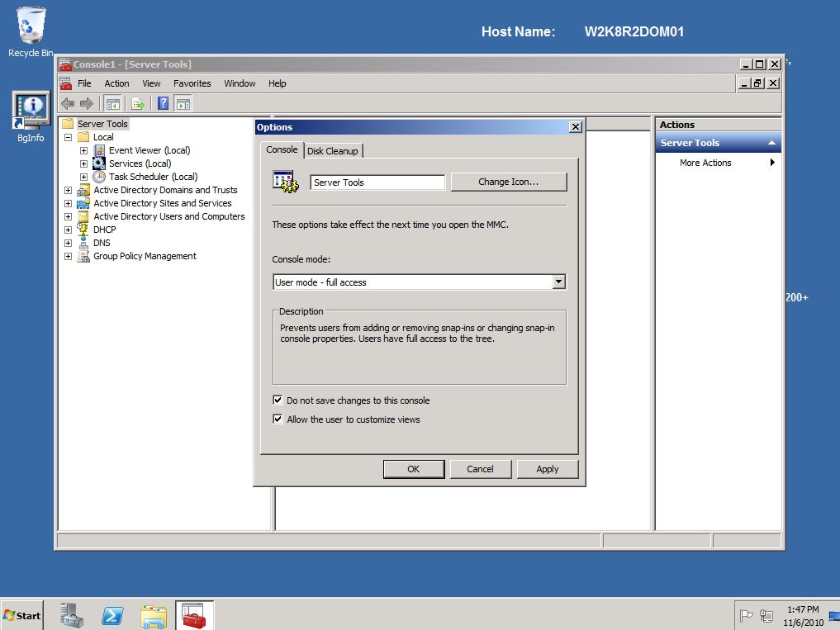Screen dimensions: 840x630
Task: Expand Active Directory Domains and Trusts node
Action: (68, 190)
